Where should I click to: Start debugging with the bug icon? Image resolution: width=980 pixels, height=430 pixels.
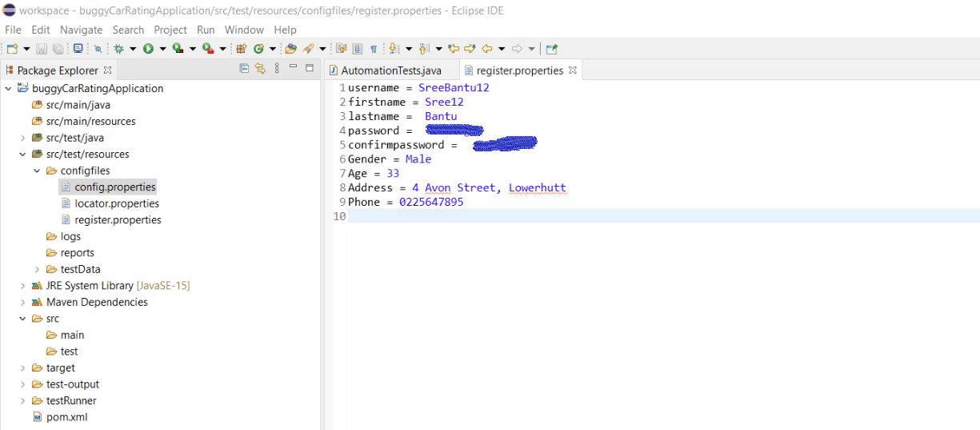point(118,49)
